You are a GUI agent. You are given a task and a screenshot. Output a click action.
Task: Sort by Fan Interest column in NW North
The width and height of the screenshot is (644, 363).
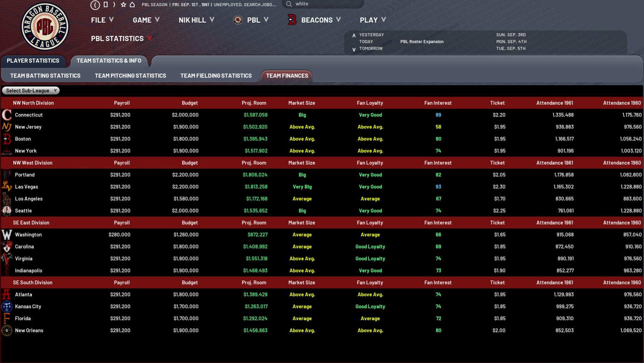tap(438, 103)
